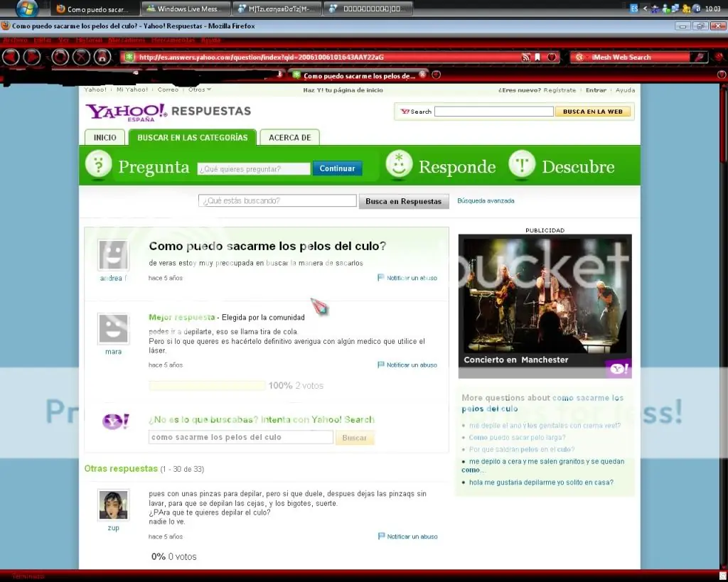Go forward with Firefox forward arrow
728x582 pixels.
31,57
